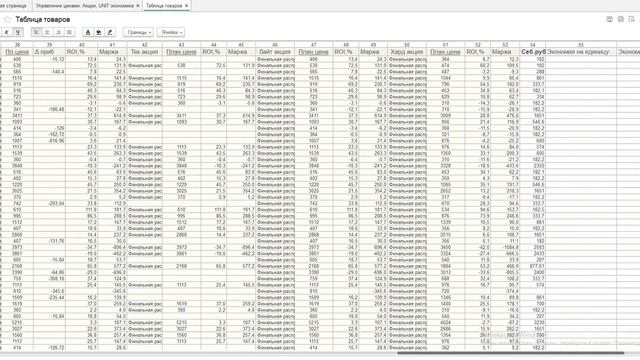Select column number 42 header
The height and width of the screenshot is (360, 640).
(144, 44)
